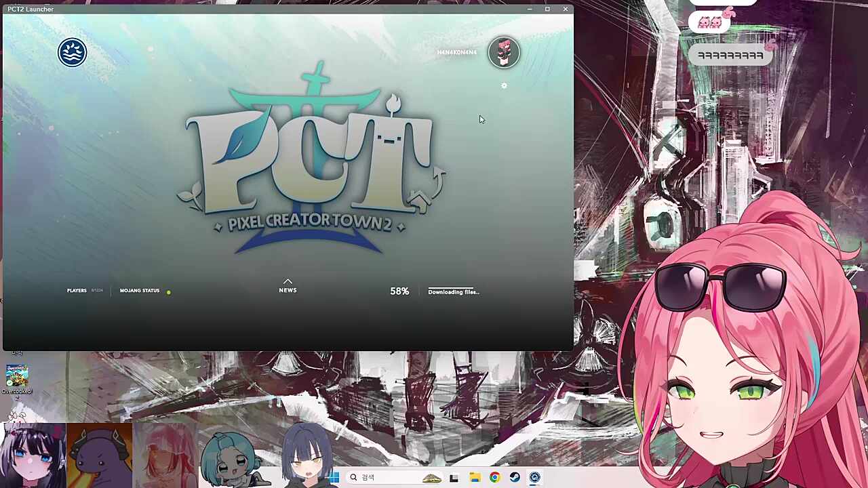Click the green Mojang status indicator dot
The height and width of the screenshot is (488, 868).
(x=169, y=292)
